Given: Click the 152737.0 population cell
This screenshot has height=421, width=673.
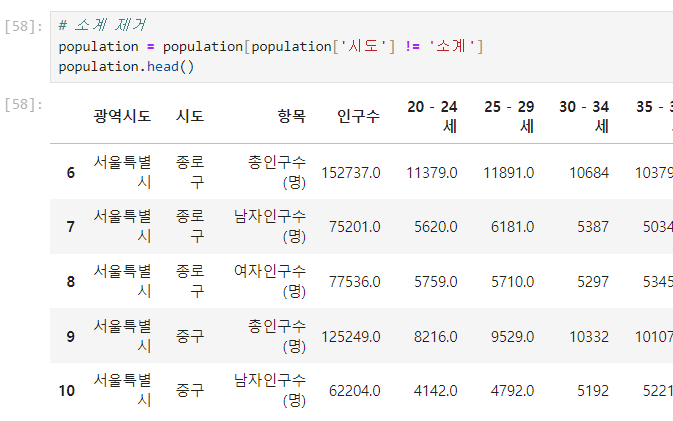Looking at the screenshot, I should [351, 173].
